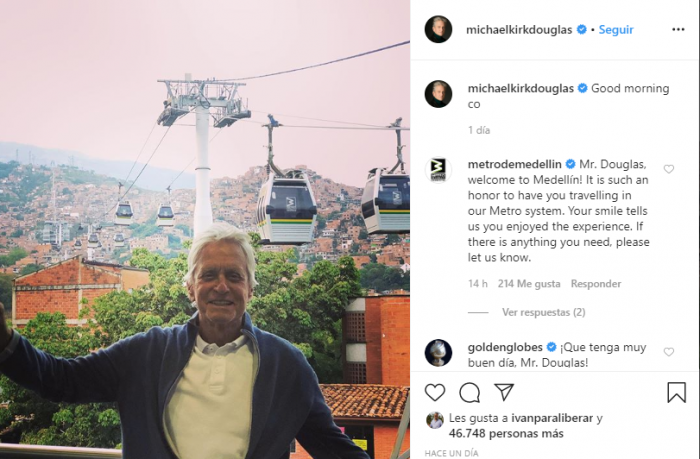
Task: Like goldenglobes comment heart
Action: tap(668, 352)
